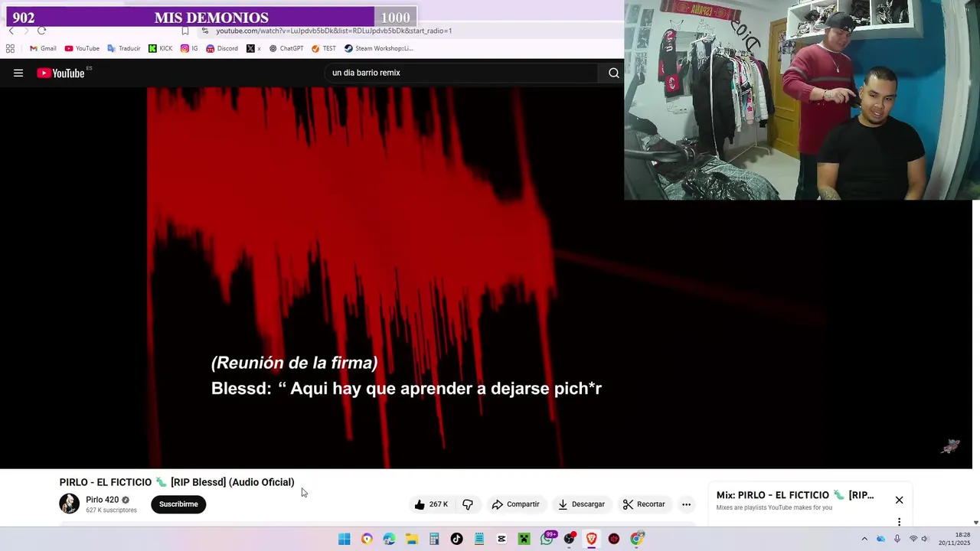The width and height of the screenshot is (980, 551).
Task: Open CapCut from the taskbar
Action: click(501, 539)
